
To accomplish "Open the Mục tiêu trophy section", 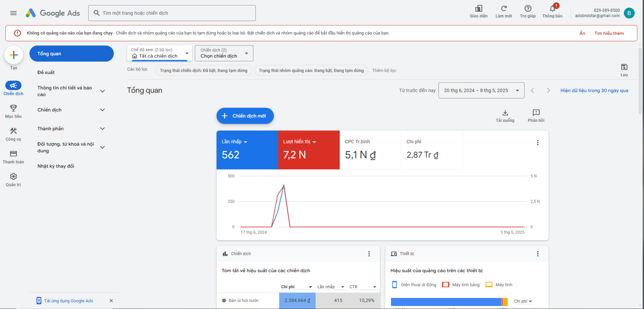I will click(x=13, y=111).
